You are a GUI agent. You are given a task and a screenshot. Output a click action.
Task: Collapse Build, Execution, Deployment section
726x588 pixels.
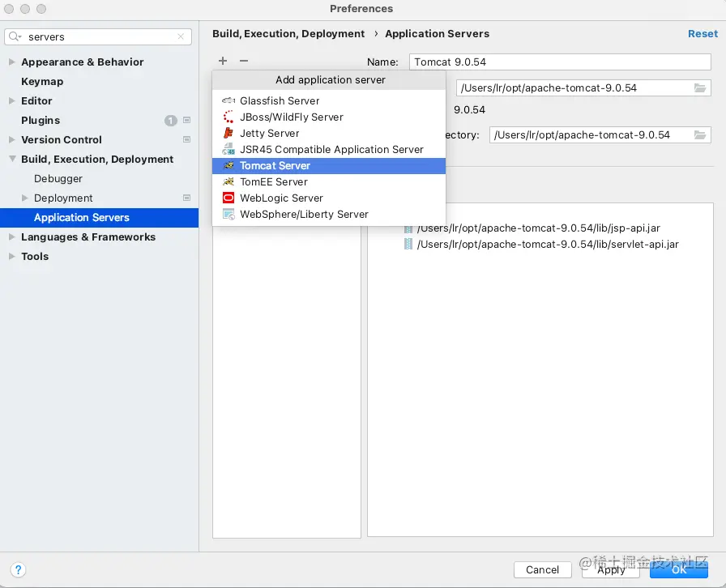pos(12,160)
